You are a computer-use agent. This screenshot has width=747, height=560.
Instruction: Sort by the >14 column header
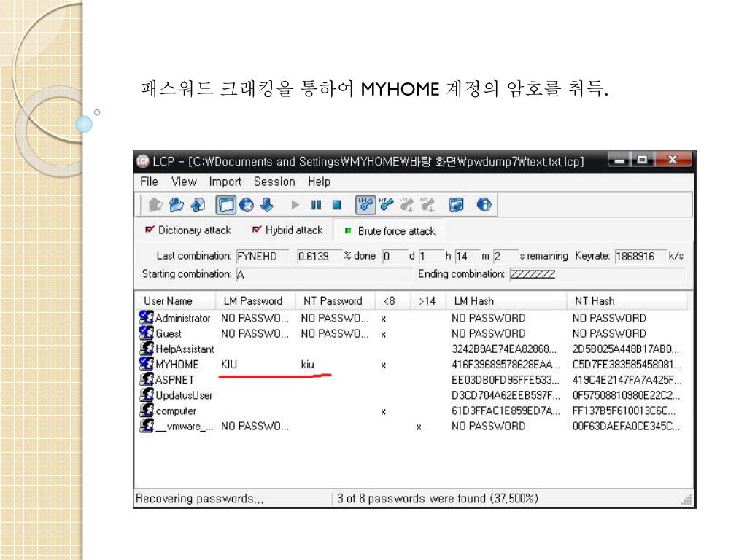429,301
